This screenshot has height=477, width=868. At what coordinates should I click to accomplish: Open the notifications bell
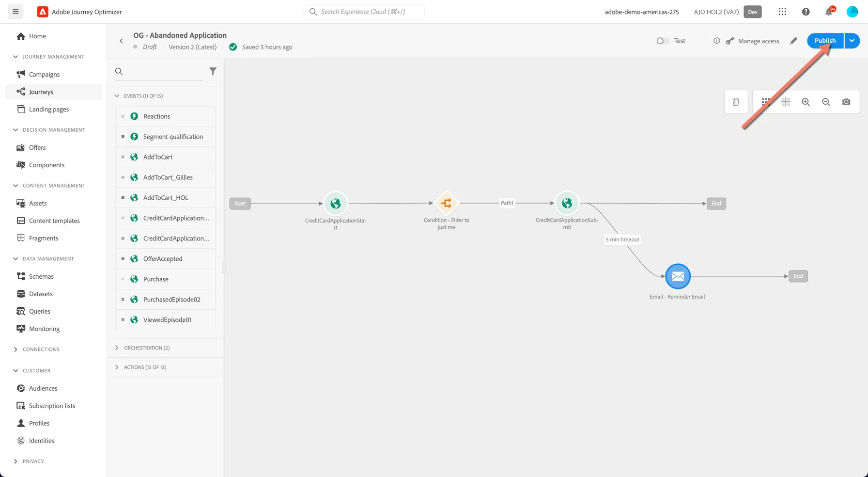click(829, 12)
